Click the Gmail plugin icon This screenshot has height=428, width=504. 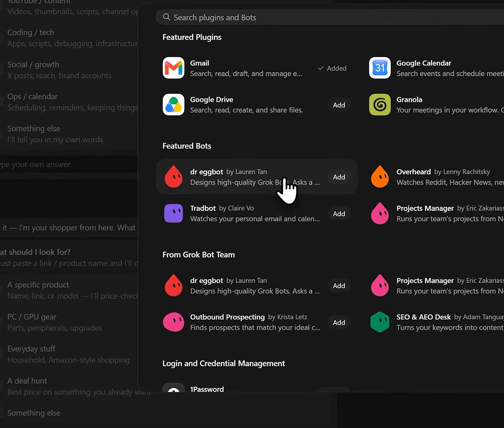[x=173, y=68]
